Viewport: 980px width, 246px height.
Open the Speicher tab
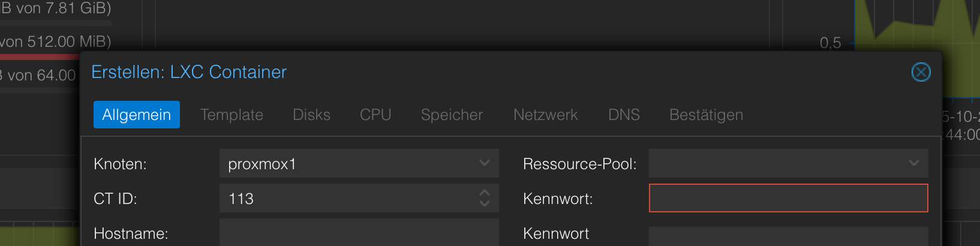(452, 115)
